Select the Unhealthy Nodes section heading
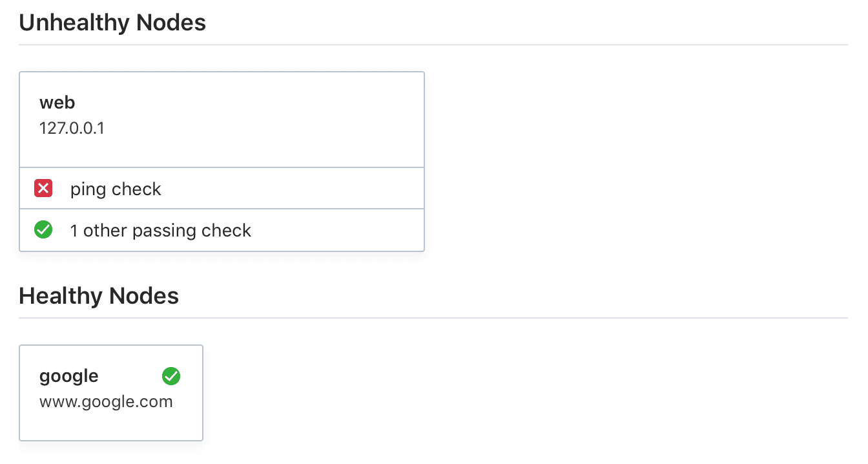This screenshot has width=868, height=464. click(x=112, y=22)
